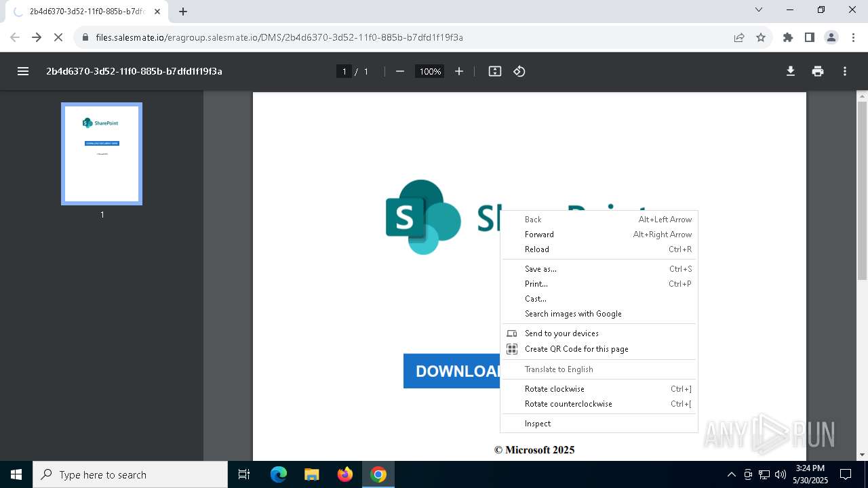
Task: Open the taskbar clock and date
Action: 810,474
